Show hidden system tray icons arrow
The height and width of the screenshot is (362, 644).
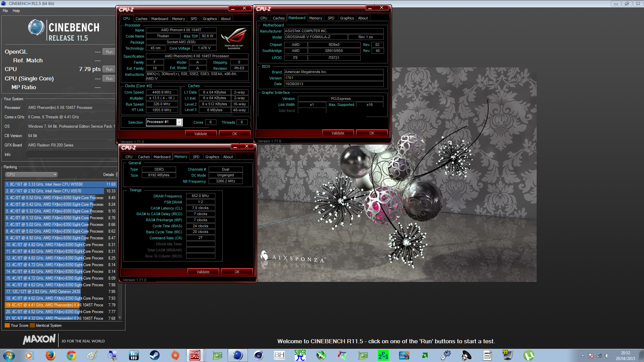(x=583, y=356)
